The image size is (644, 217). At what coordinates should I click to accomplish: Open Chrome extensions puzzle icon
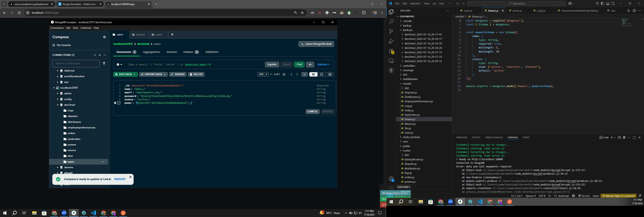point(364,13)
